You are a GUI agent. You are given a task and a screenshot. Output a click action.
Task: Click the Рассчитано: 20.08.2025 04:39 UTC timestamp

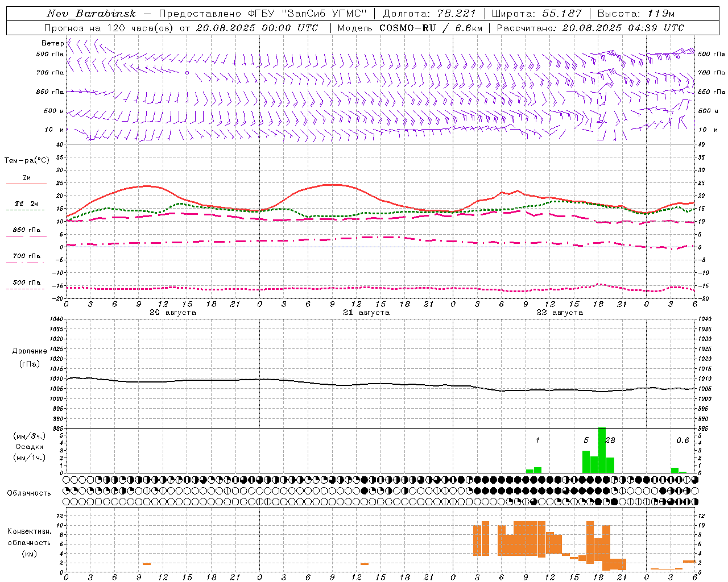[591, 28]
